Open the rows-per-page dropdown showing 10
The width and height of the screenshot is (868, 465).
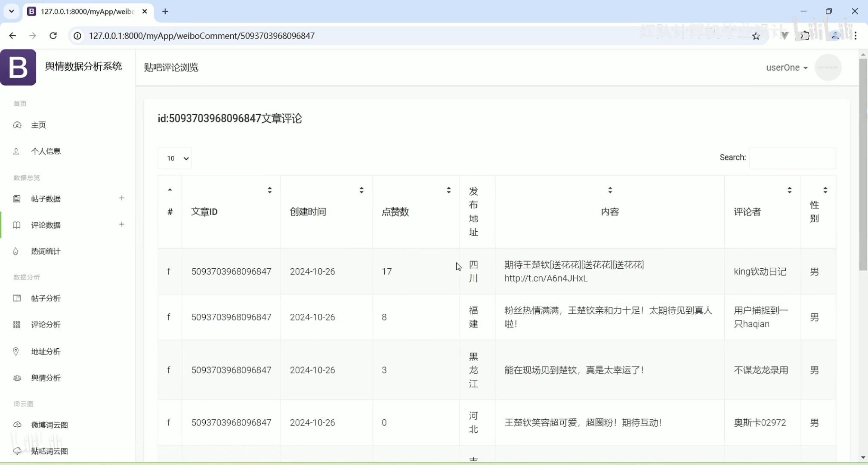[x=175, y=158]
